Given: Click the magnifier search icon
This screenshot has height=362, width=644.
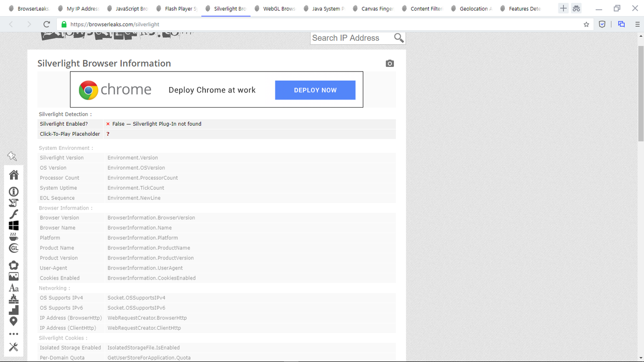Looking at the screenshot, I should 399,38.
